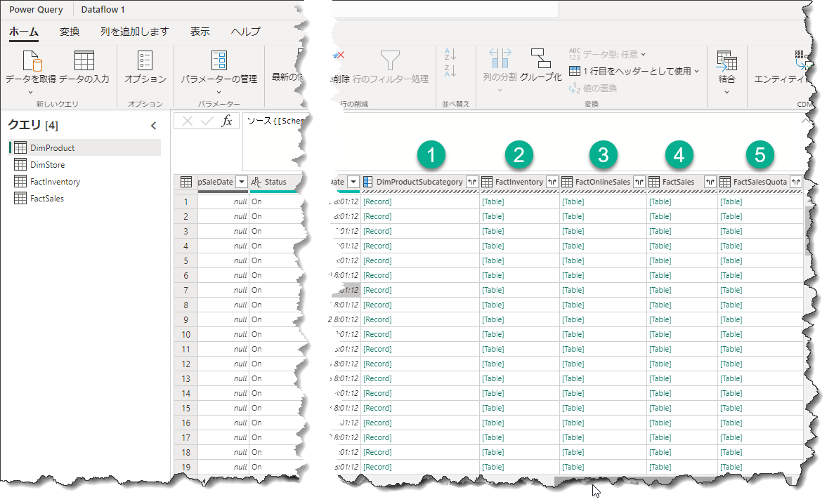The height and width of the screenshot is (504, 834).
Task: Select the FactSales query
Action: [84, 199]
